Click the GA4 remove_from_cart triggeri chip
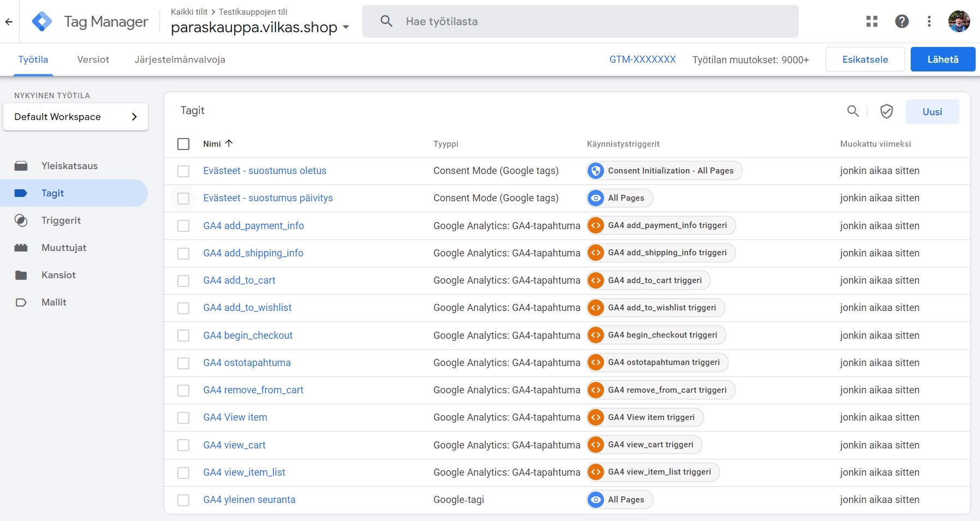 click(x=661, y=390)
